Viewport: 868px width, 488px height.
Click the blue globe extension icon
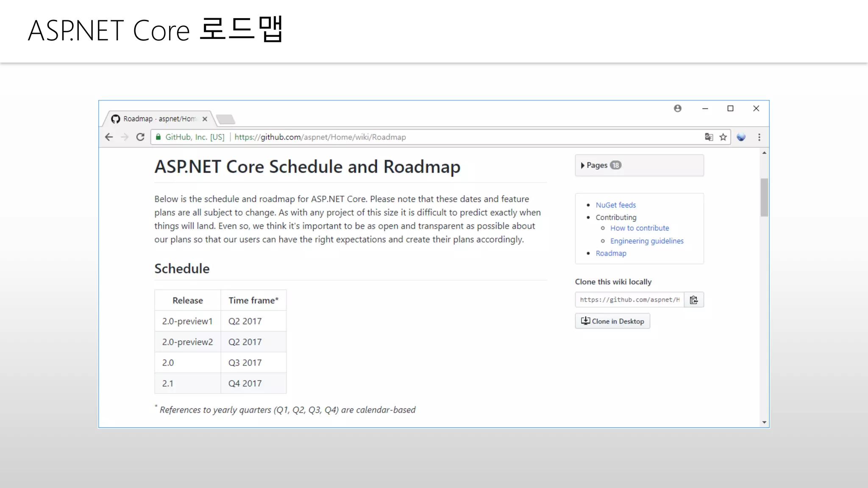click(x=741, y=137)
